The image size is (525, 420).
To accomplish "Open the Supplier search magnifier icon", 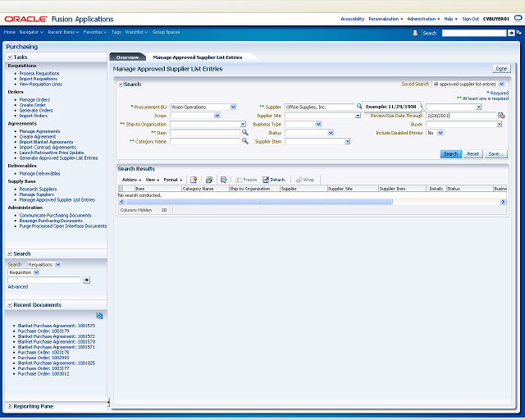I will tap(359, 106).
